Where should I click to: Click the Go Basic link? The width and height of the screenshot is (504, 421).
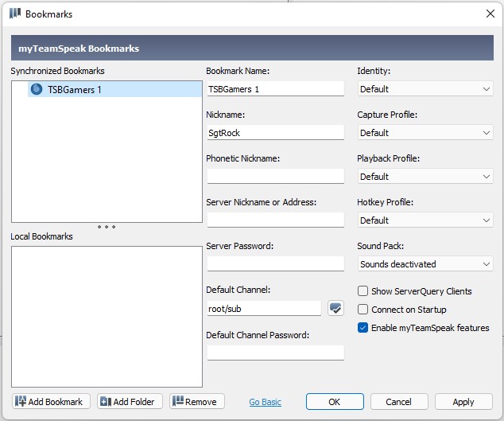pos(266,402)
